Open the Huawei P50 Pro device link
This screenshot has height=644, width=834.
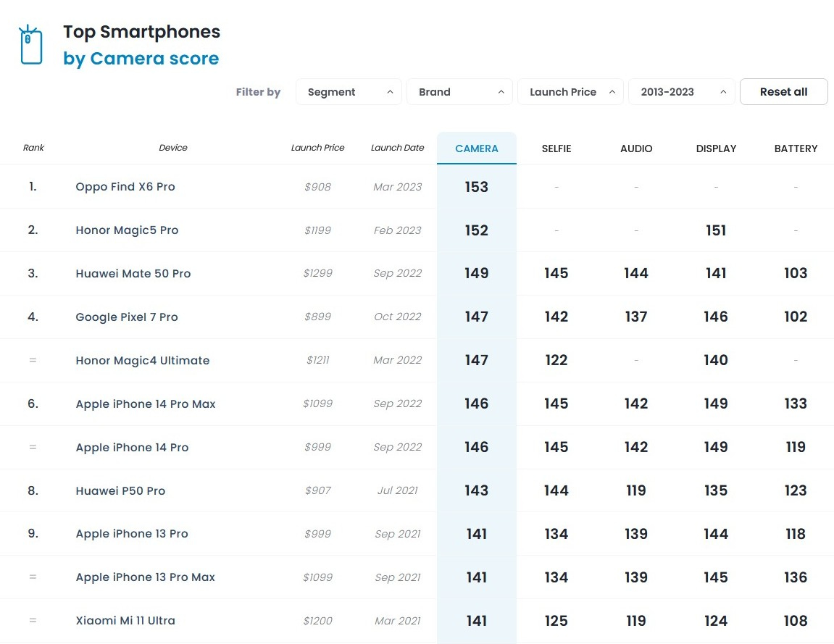point(120,491)
